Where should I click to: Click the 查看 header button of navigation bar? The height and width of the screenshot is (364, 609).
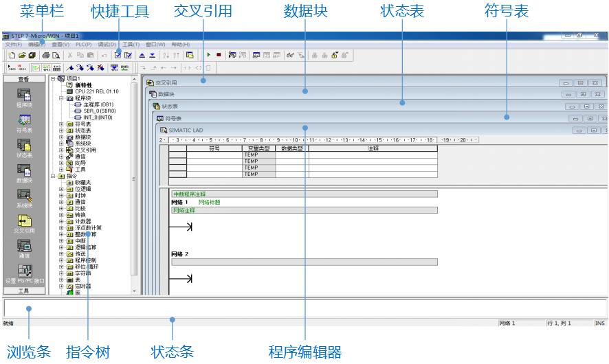(x=24, y=79)
